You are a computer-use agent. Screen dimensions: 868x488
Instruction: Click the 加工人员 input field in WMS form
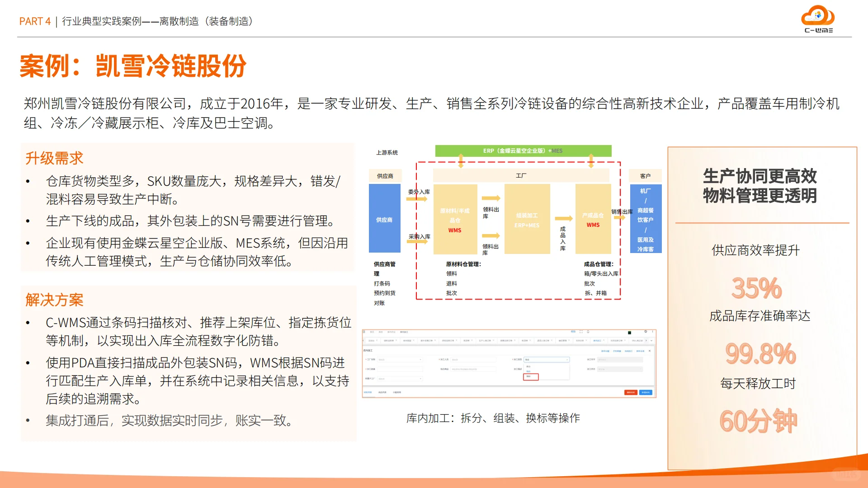[x=473, y=360]
